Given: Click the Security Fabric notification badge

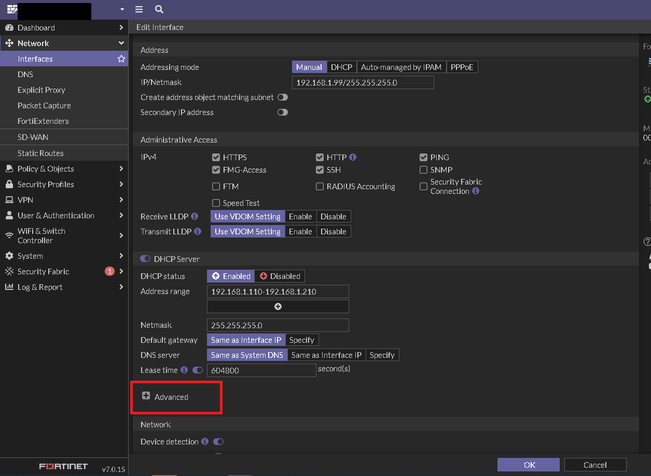Looking at the screenshot, I should pyautogui.click(x=109, y=271).
